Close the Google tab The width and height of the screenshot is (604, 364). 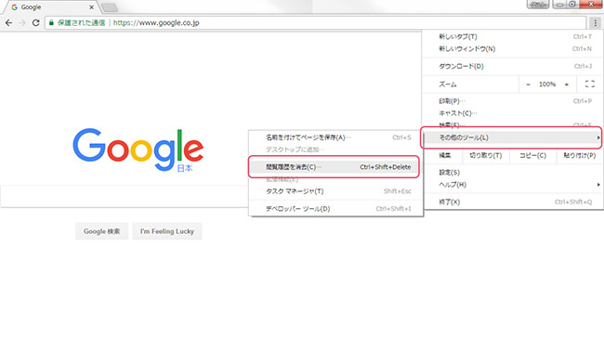[92, 7]
